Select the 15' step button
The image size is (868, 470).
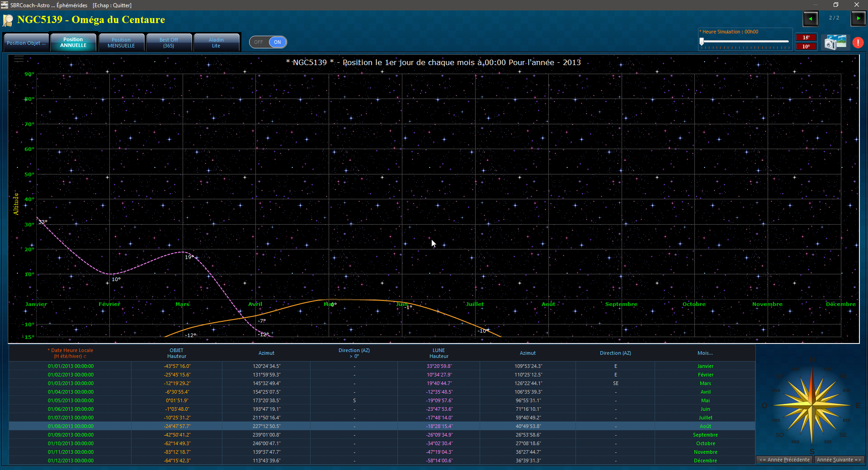tap(806, 38)
